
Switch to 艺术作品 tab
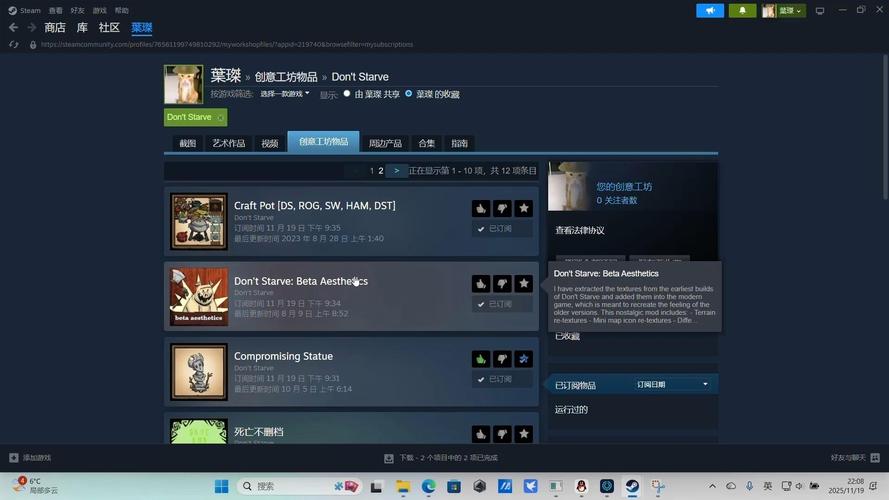click(x=228, y=143)
